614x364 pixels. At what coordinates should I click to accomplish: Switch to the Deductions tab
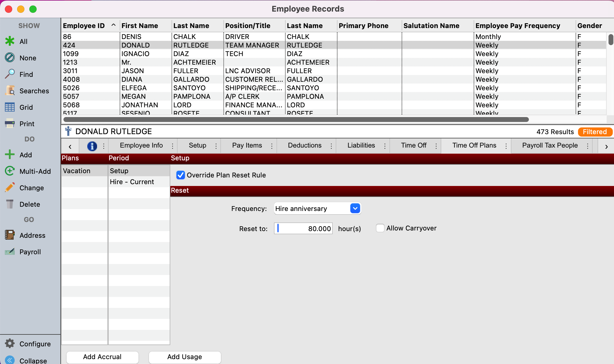tap(304, 145)
